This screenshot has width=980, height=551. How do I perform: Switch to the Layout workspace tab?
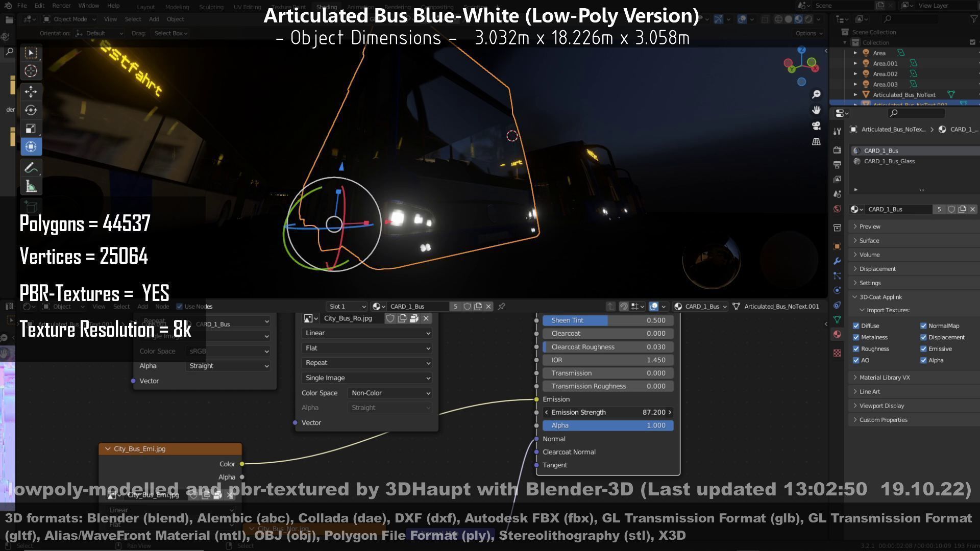tap(145, 7)
